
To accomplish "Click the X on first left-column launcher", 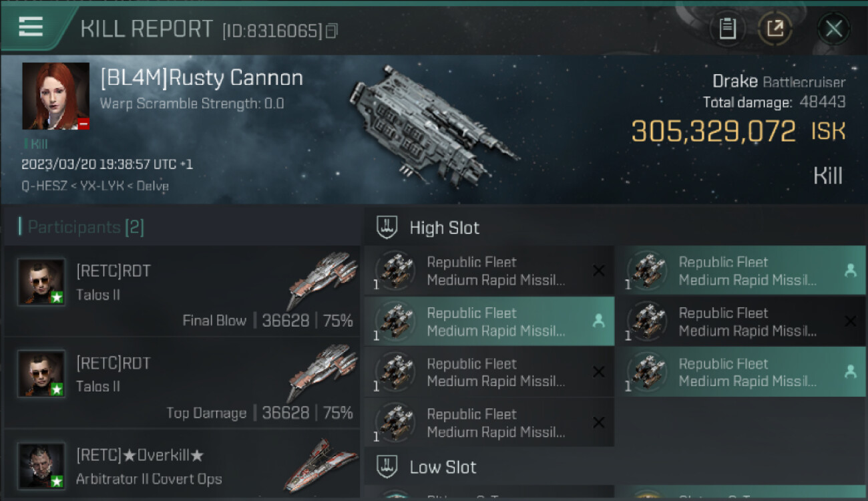I will click(x=599, y=271).
